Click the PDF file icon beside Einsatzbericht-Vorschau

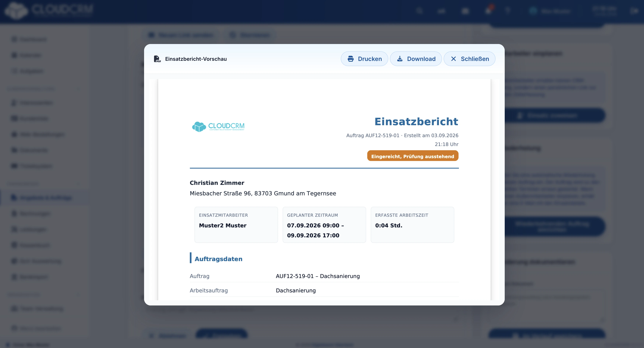tap(157, 59)
